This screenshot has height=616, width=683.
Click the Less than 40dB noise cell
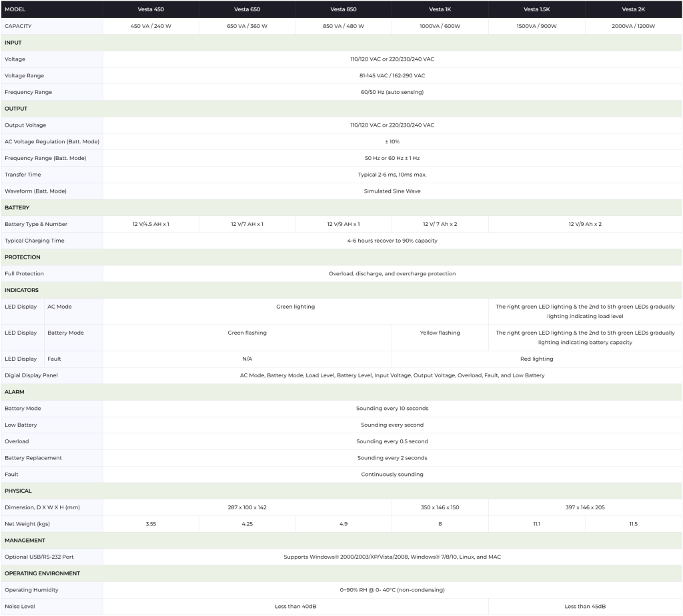coord(295,607)
